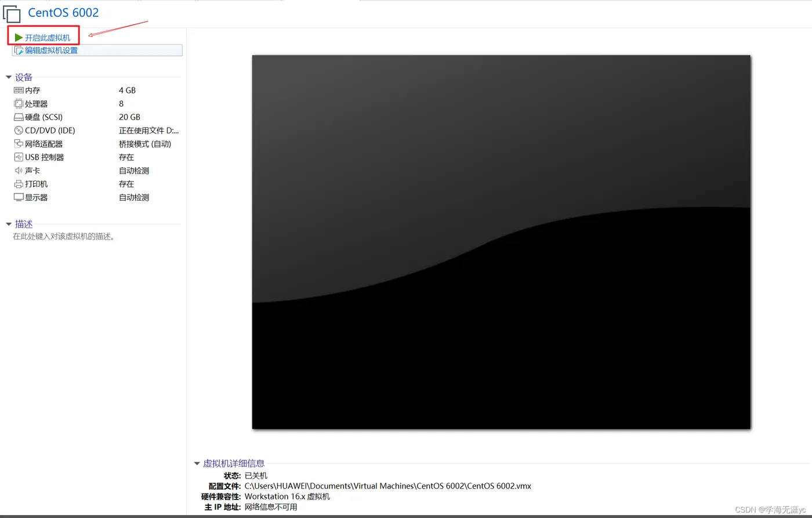812x518 pixels.
Task: Collapse the 描述 section
Action: [x=9, y=224]
